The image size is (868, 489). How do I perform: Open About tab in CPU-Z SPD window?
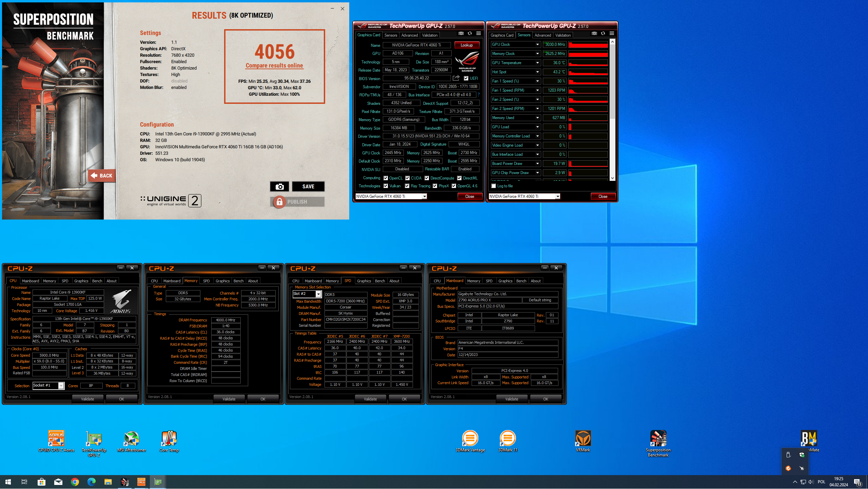394,281
